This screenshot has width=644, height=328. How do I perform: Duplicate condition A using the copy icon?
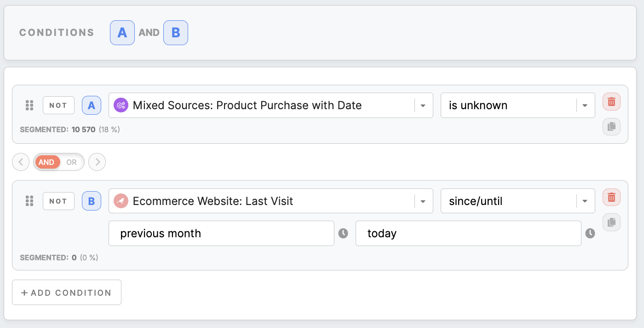click(611, 127)
